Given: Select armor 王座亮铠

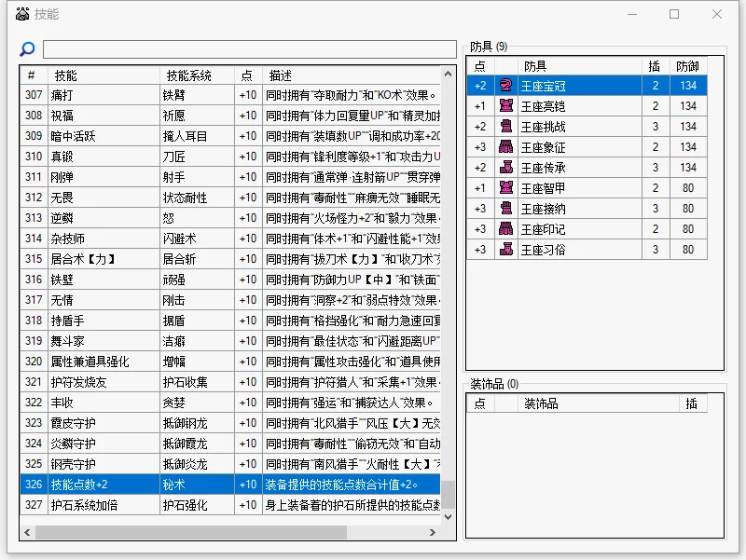Looking at the screenshot, I should click(587, 106).
